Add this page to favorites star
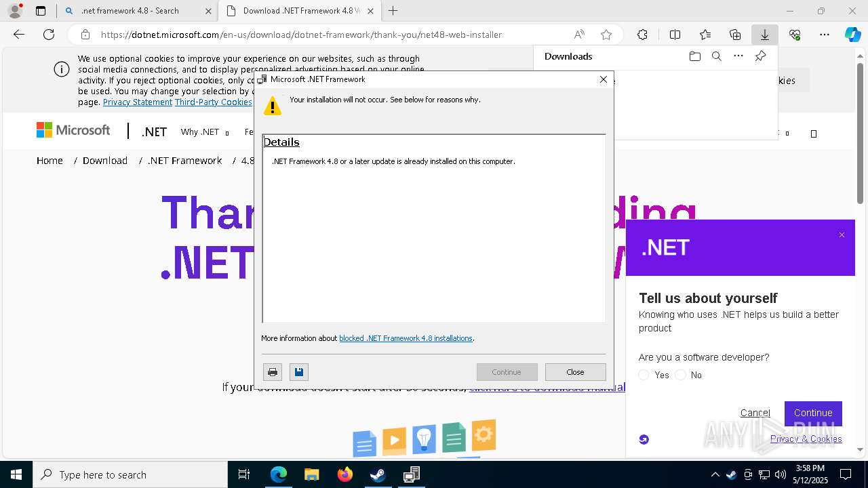 pyautogui.click(x=606, y=35)
